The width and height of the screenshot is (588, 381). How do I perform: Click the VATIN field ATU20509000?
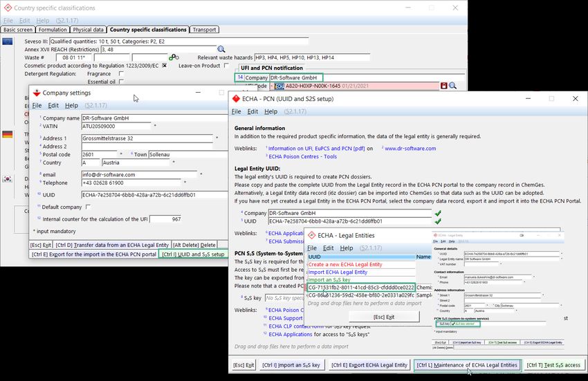[116, 127]
